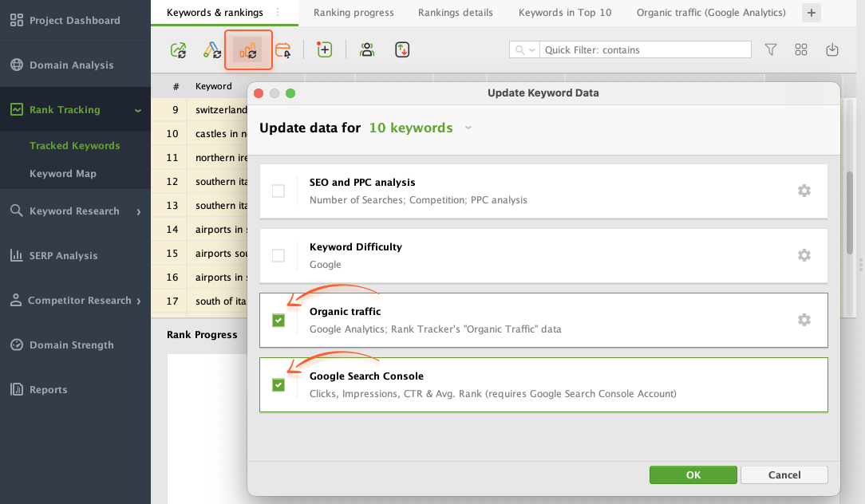Click the export download icon
This screenshot has width=865, height=504.
(832, 50)
